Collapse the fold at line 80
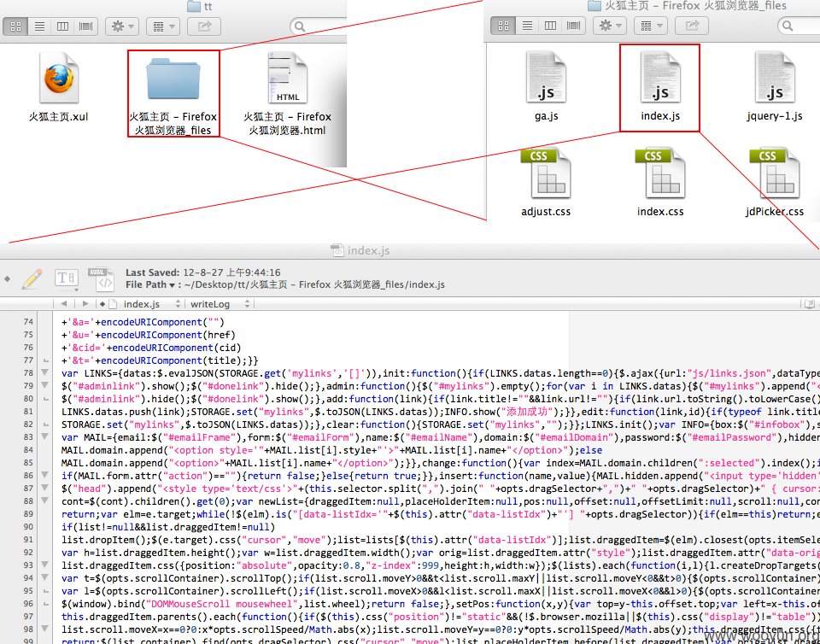The width and height of the screenshot is (820, 644). pos(45,398)
